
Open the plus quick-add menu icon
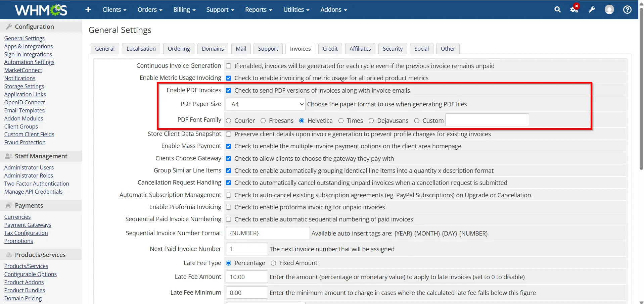pos(88,10)
